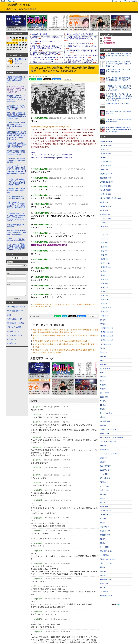Open the まとめすぐアンテナ link

14,331
